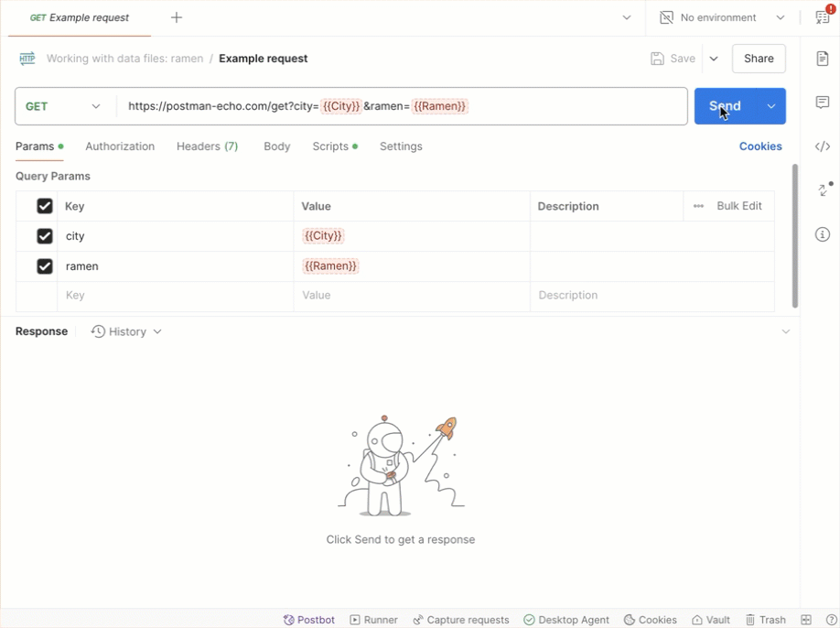Open the Vault from the status bar
The width and height of the screenshot is (840, 628).
[711, 620]
